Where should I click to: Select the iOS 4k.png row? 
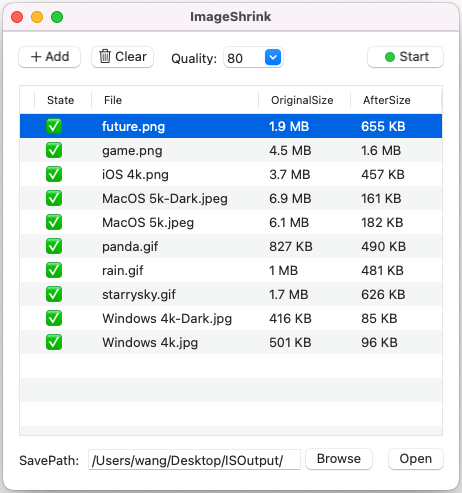[231, 174]
